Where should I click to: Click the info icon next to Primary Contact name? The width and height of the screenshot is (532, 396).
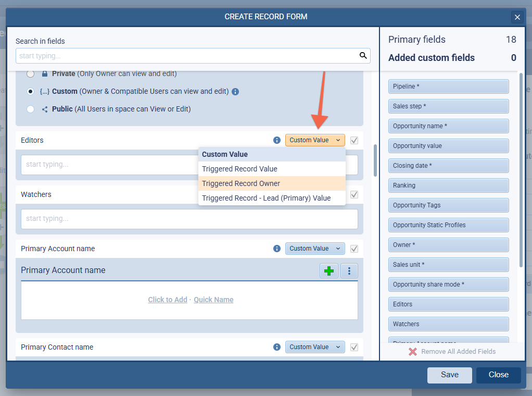click(x=276, y=346)
